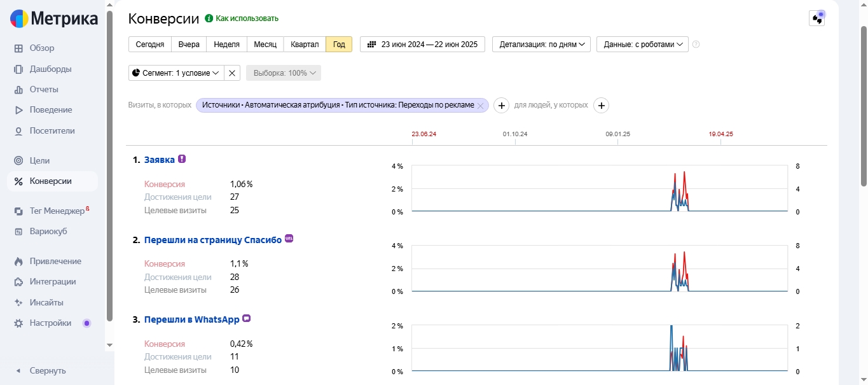Click the Как использовать help link
868x385 pixels.
point(247,18)
